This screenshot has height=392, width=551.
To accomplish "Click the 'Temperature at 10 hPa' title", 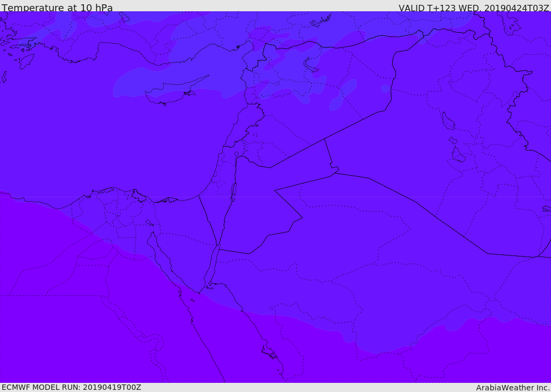I will 57,8.
